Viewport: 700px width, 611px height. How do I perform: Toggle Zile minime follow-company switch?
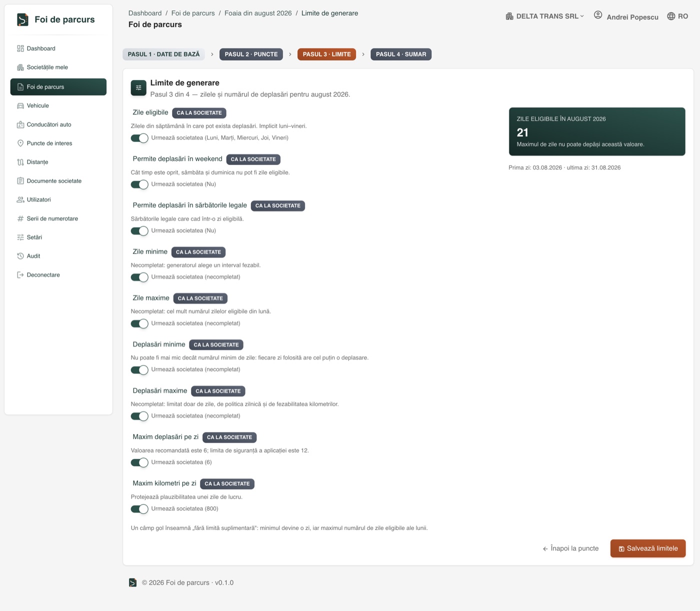click(x=139, y=277)
